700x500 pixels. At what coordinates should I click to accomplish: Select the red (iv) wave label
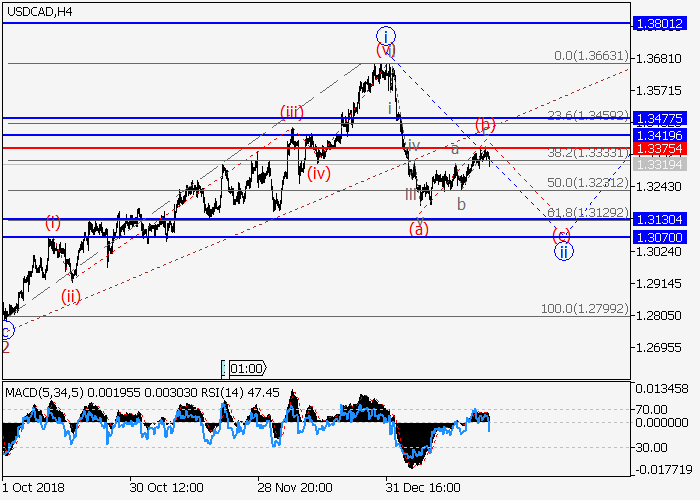click(319, 173)
